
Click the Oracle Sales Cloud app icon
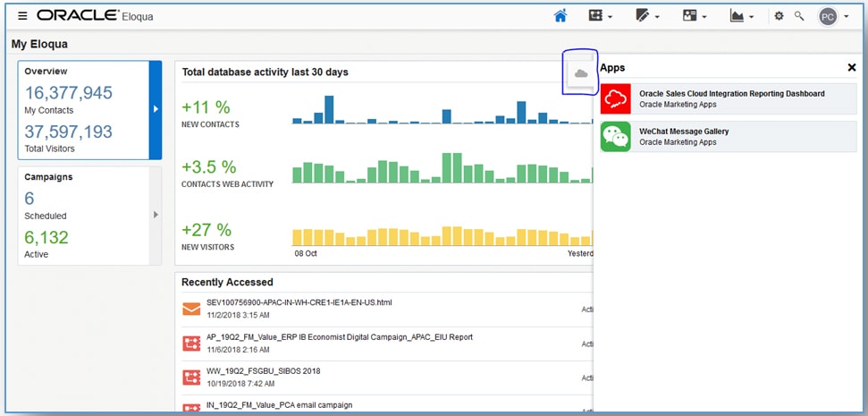616,98
